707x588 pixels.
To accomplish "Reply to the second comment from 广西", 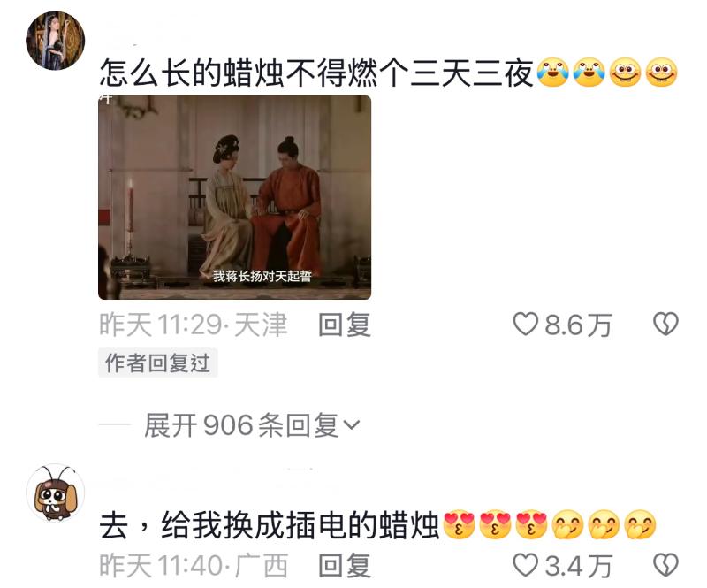I will click(345, 565).
